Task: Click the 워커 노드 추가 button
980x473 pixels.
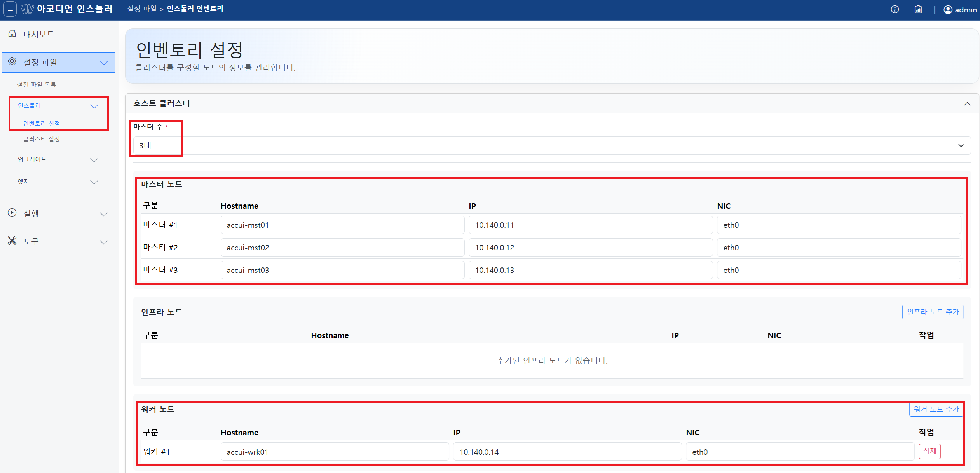Action: (936, 409)
